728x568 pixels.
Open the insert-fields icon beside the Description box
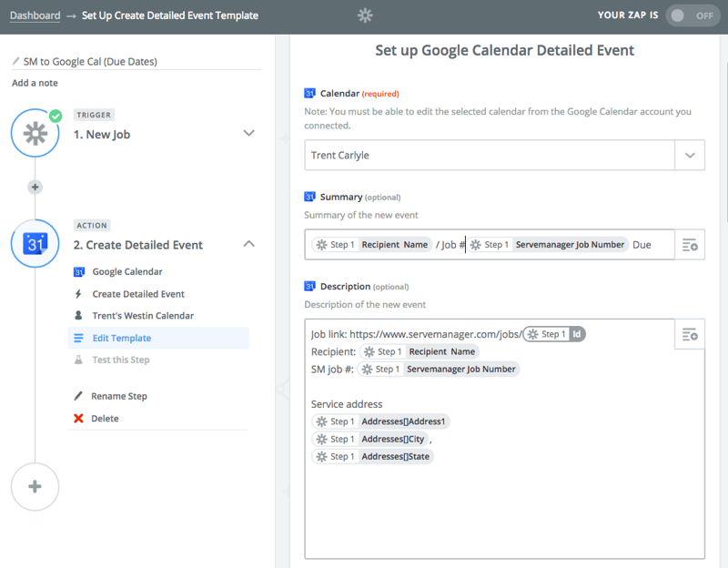click(690, 333)
